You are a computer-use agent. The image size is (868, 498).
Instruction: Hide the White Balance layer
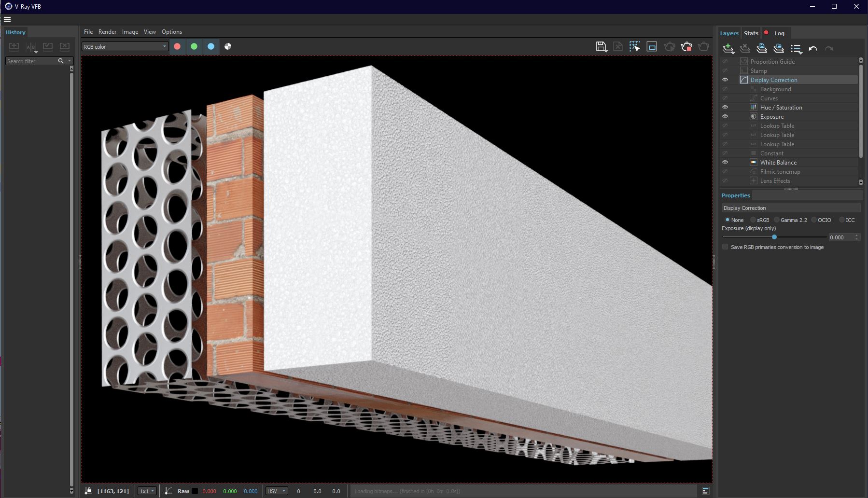click(x=725, y=163)
